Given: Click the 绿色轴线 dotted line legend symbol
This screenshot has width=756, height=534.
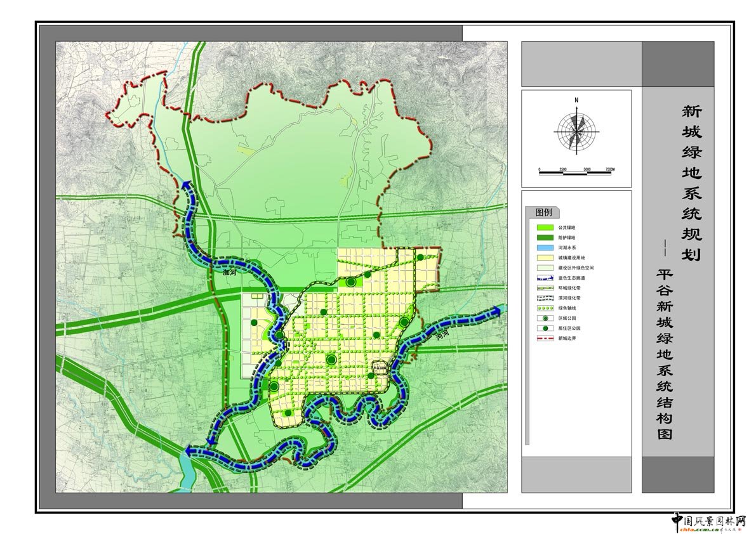Looking at the screenshot, I should pyautogui.click(x=546, y=309).
